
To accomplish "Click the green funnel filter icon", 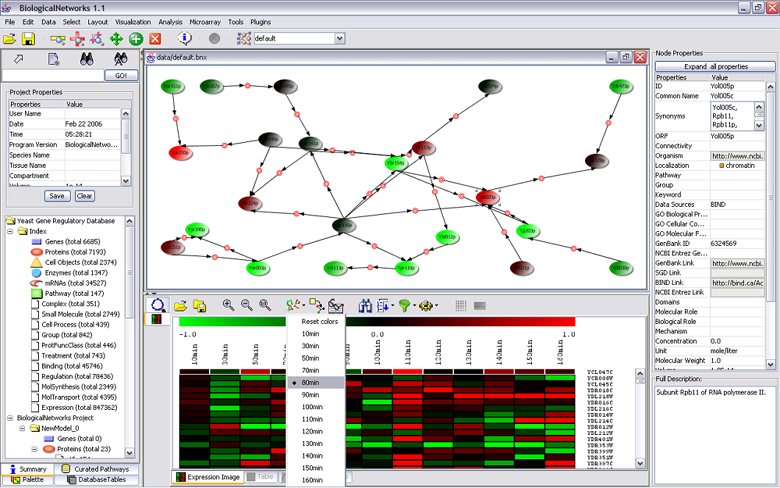I will pos(404,305).
